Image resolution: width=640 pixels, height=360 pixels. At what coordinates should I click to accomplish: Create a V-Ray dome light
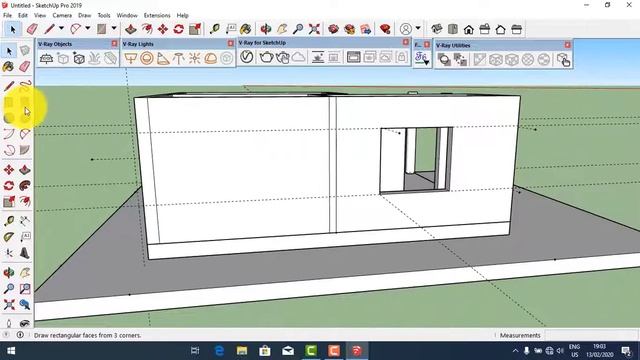211,58
